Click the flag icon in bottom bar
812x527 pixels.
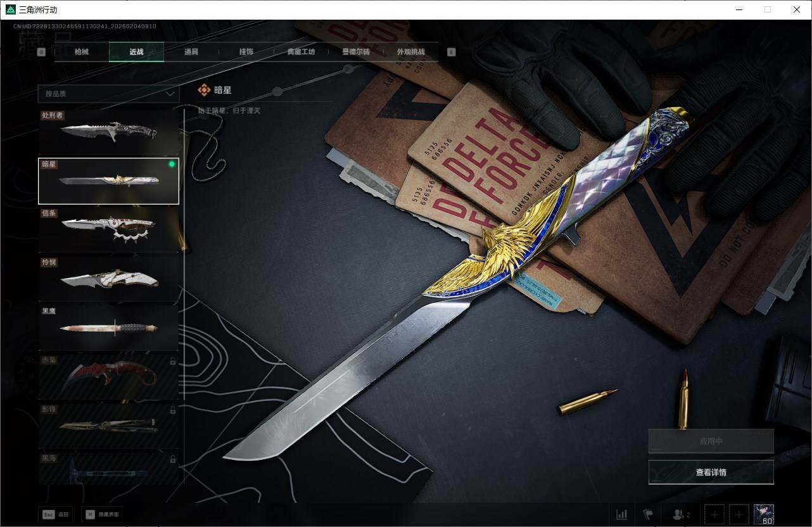click(647, 514)
